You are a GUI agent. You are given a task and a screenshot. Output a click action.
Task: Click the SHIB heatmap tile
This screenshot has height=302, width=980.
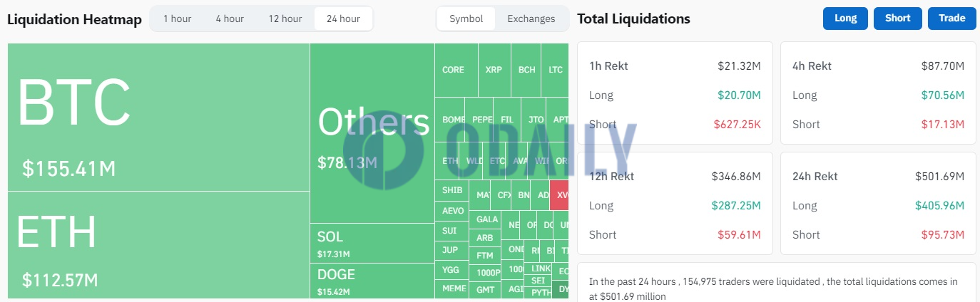point(451,191)
